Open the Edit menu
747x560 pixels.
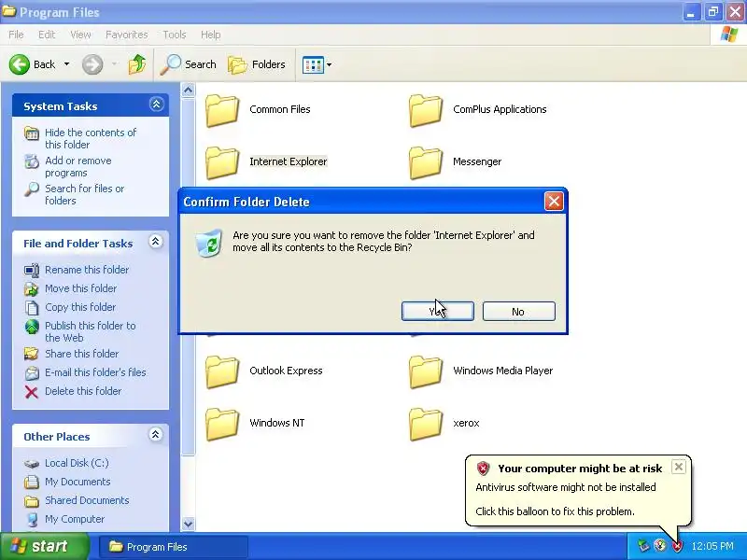coord(47,35)
